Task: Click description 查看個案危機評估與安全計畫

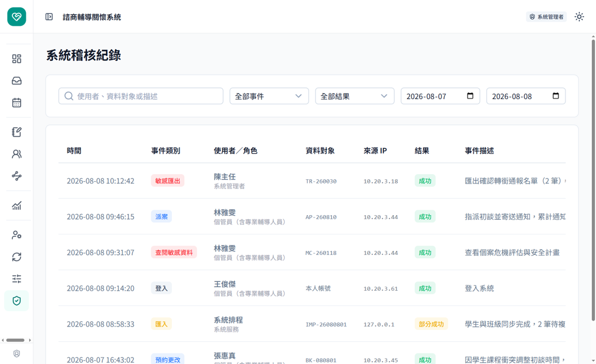Action: point(512,252)
